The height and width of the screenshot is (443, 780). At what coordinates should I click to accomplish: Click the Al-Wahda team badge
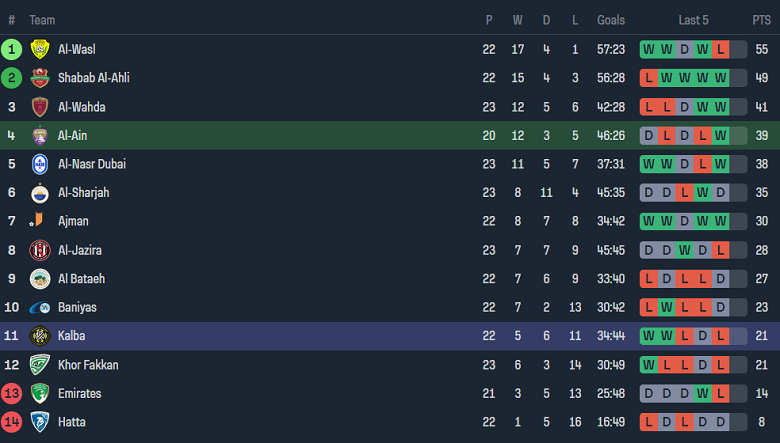coord(39,107)
